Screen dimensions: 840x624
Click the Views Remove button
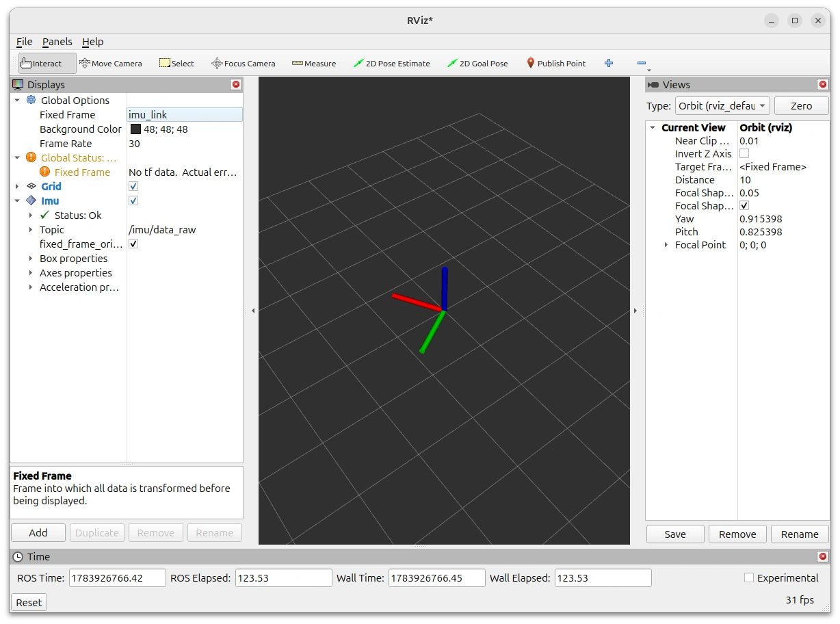point(737,534)
